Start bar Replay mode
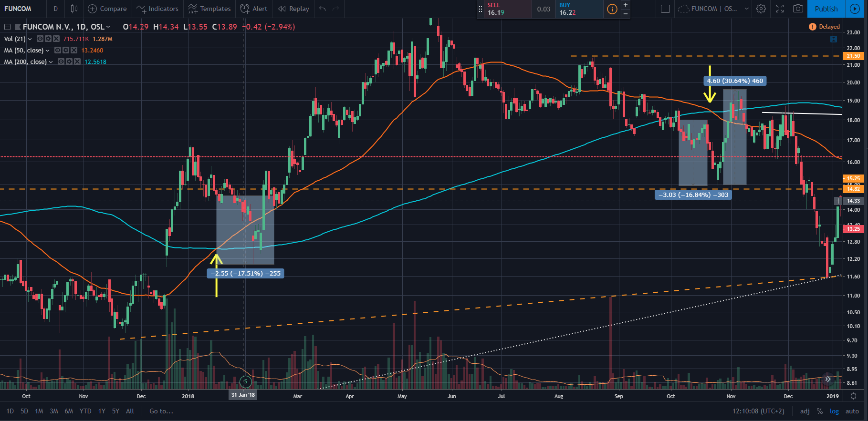868x421 pixels. point(293,9)
